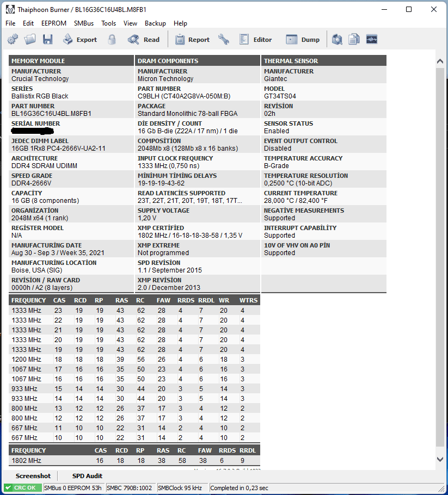Click the '1200 MHz' row in timing table
Screen dimensions: 448x495
point(134,359)
